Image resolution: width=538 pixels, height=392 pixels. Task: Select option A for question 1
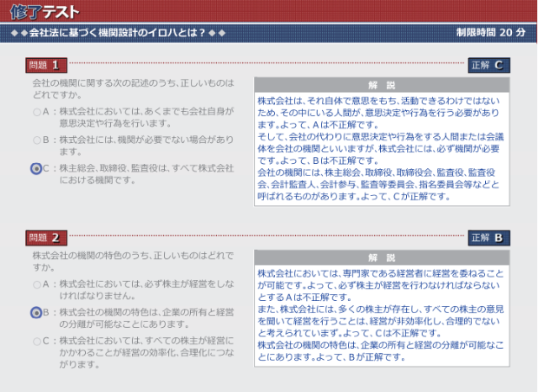[36, 112]
